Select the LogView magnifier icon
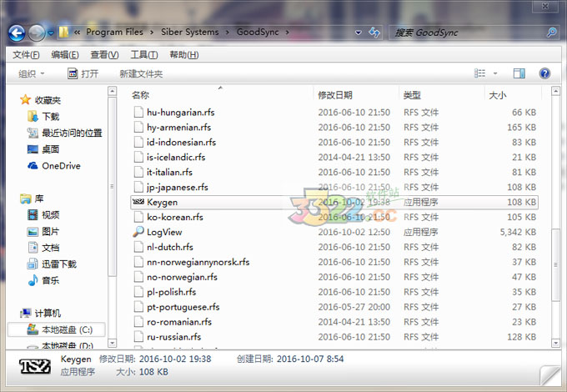Screen dimensions: 567x392 [138, 231]
